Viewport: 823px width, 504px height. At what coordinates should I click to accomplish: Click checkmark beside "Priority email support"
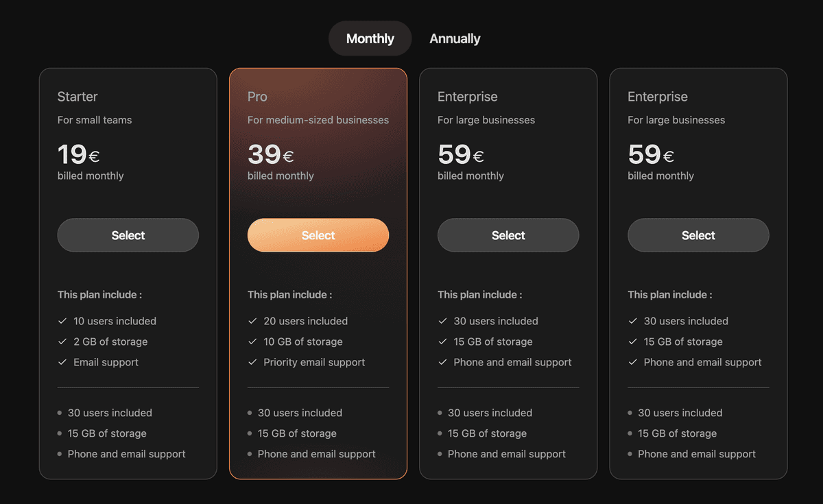[x=252, y=362]
